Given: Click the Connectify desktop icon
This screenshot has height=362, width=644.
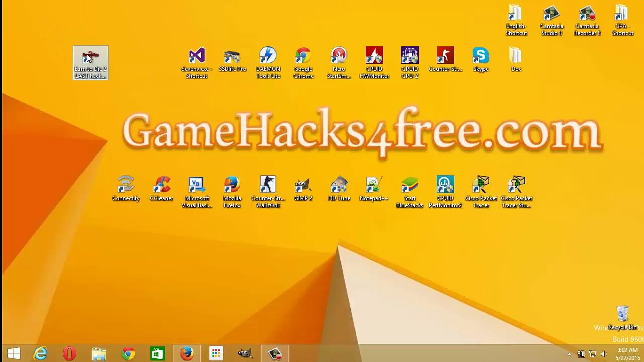Looking at the screenshot, I should click(x=126, y=189).
